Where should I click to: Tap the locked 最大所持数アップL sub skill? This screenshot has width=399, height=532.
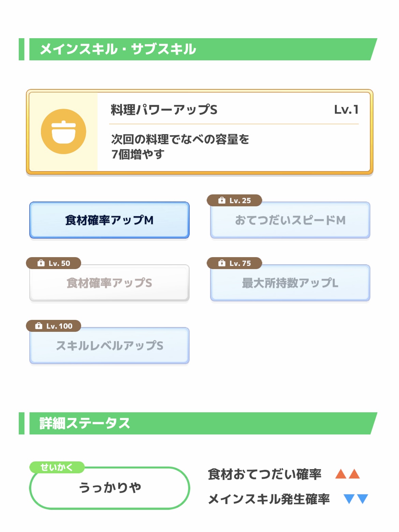(290, 283)
